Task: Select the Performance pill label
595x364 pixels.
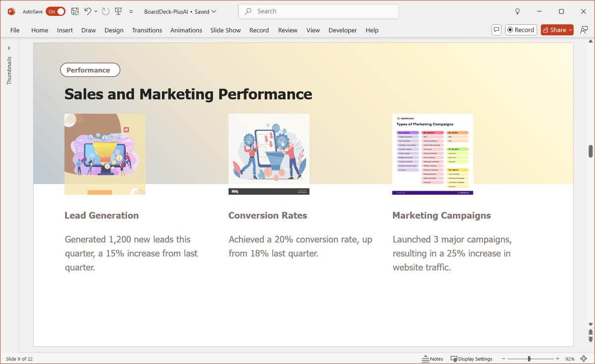Action: 90,70
